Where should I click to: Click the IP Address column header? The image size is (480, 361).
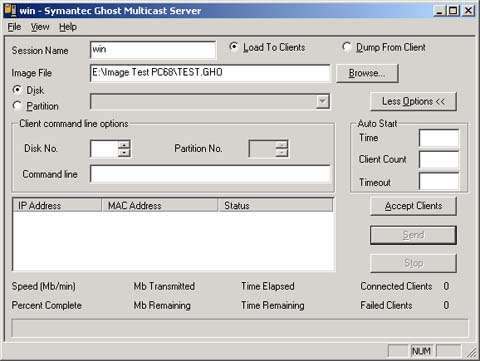point(57,205)
